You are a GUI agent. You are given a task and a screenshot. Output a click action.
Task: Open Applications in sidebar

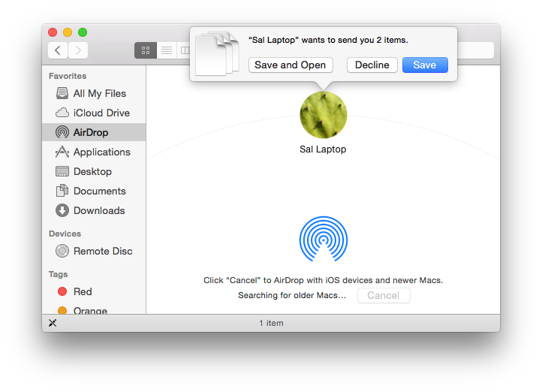point(94,152)
